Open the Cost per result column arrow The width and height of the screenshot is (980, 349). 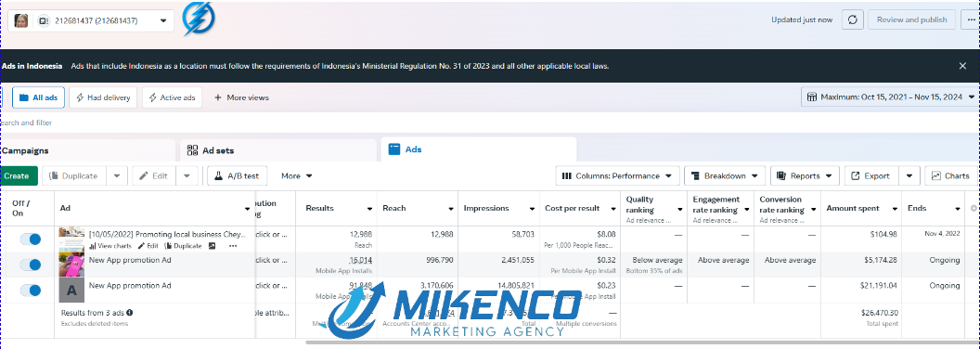click(613, 208)
